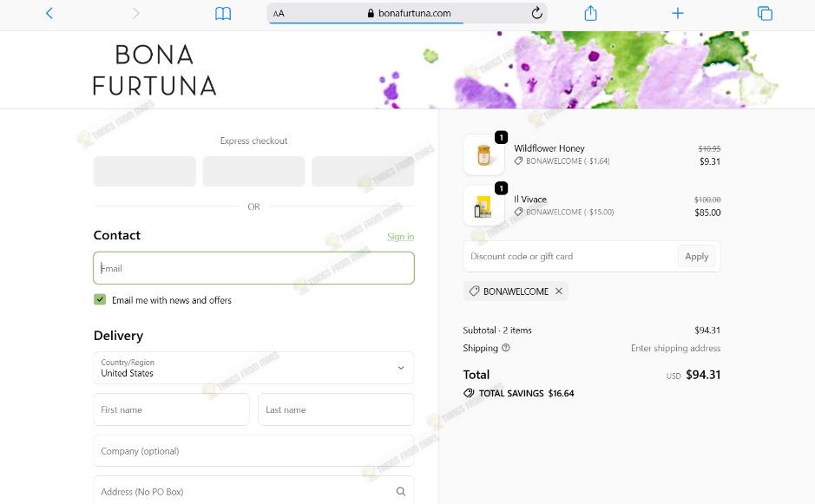Click the Apply discount button

(x=696, y=256)
